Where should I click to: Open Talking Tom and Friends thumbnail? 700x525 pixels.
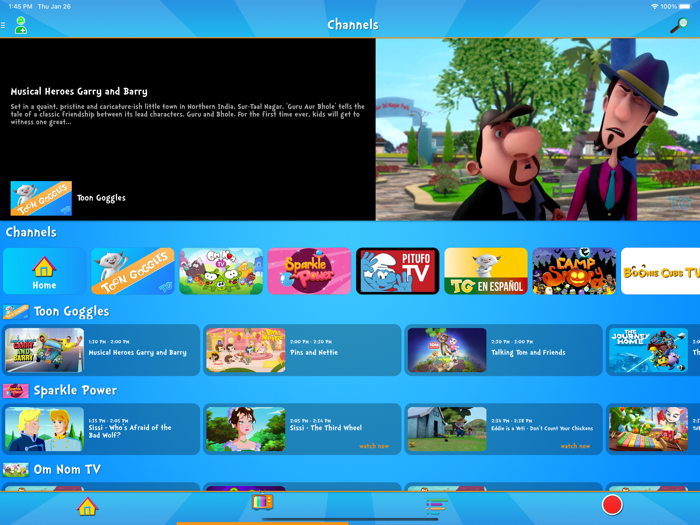[447, 350]
